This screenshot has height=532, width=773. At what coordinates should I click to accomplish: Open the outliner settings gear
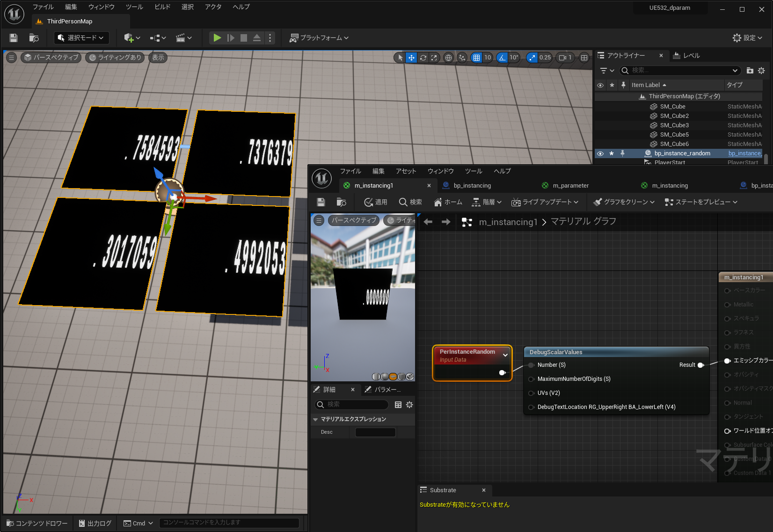coord(761,71)
